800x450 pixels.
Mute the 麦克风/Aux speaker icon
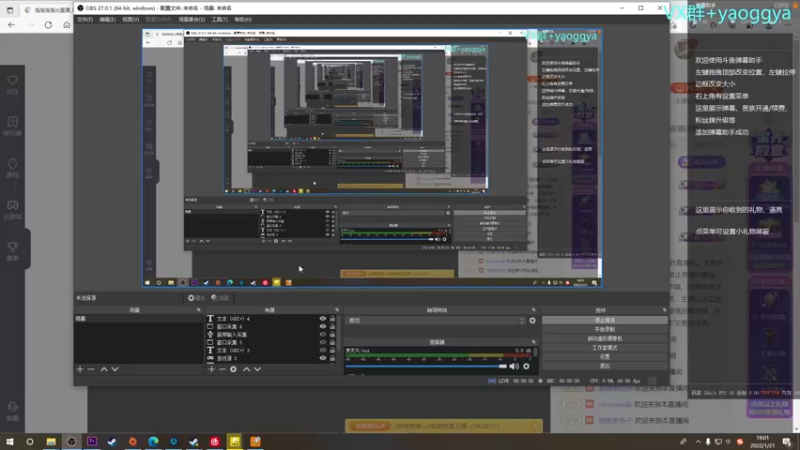click(514, 366)
